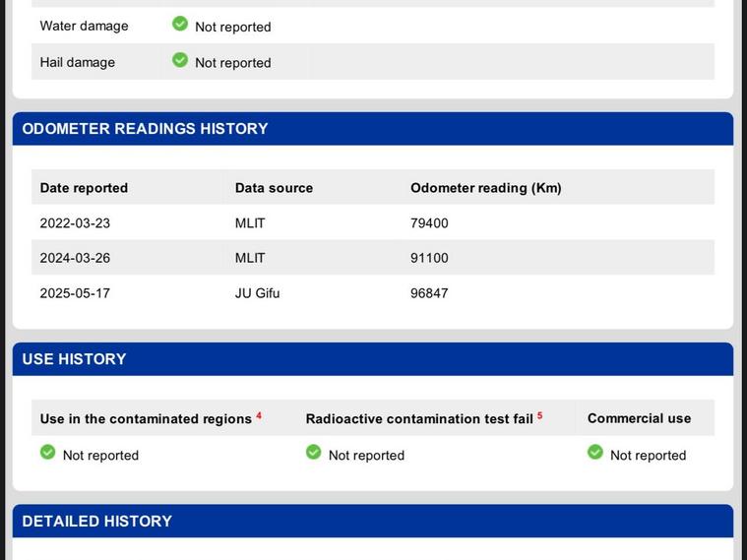Click the 79400 odometer reading value
This screenshot has width=747, height=560.
[429, 223]
